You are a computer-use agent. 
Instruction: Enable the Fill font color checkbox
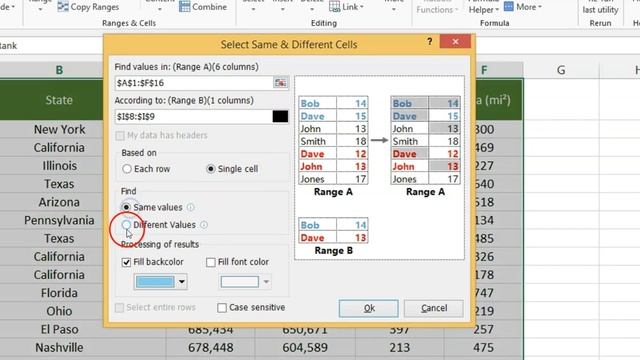pyautogui.click(x=211, y=262)
